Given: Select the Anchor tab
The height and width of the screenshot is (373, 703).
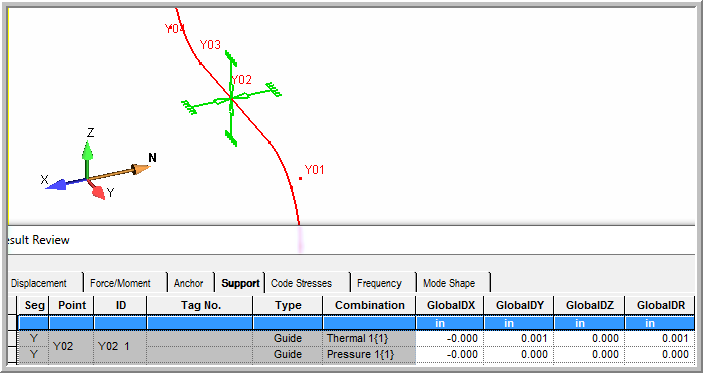Looking at the screenshot, I should 188,283.
